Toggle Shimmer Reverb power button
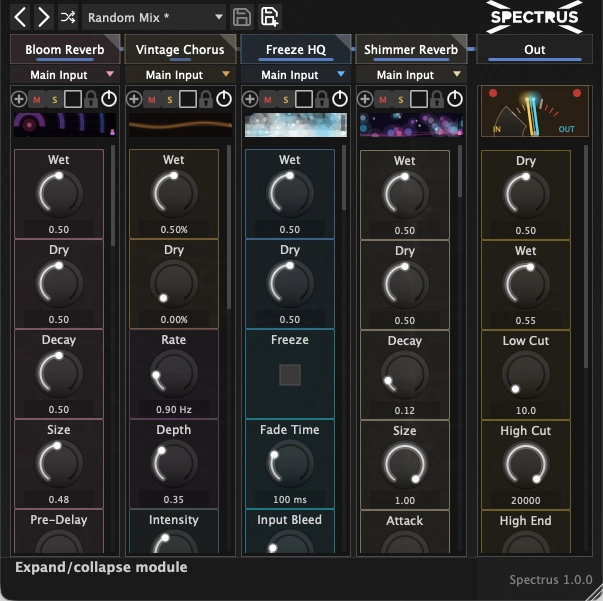This screenshot has width=603, height=601. [455, 99]
